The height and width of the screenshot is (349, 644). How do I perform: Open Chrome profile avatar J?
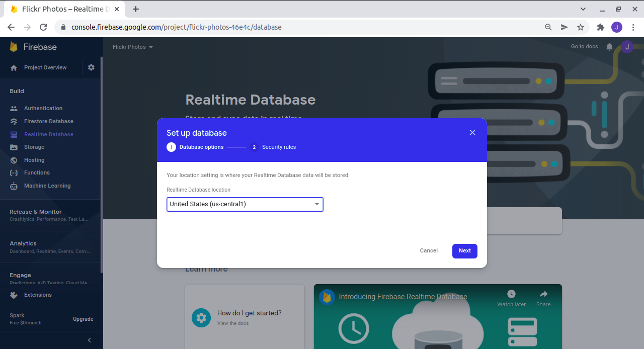pos(617,27)
